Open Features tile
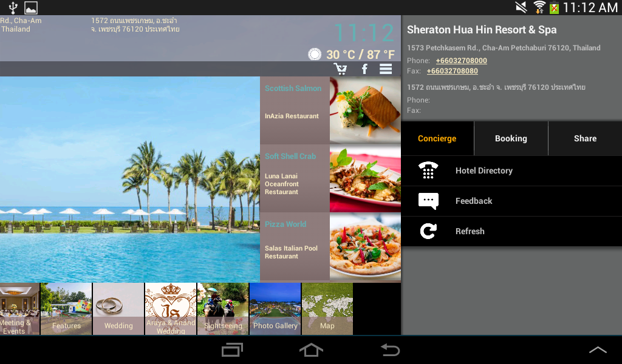Viewport: 622px width, 364px height. [66, 309]
